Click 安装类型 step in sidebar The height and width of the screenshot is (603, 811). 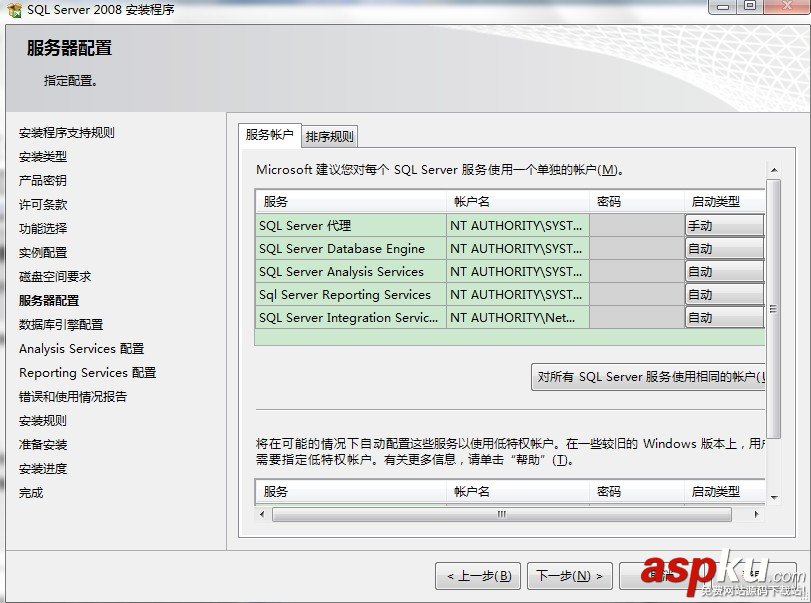pos(43,157)
